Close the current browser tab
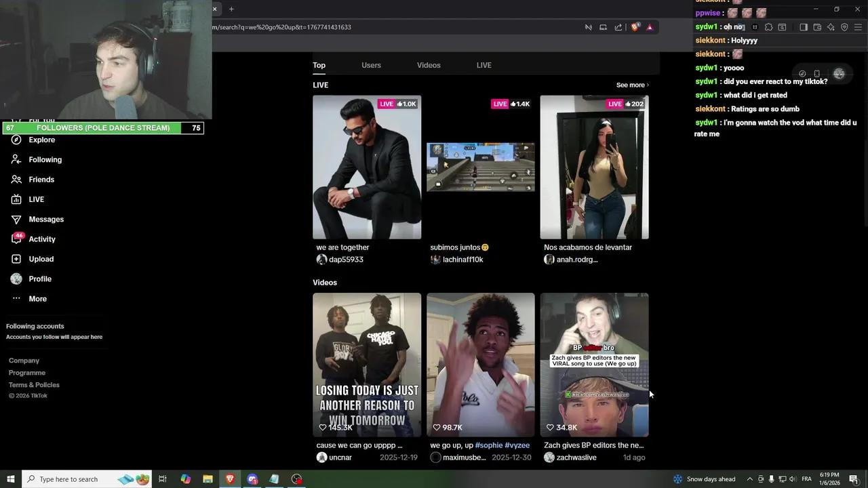The height and width of the screenshot is (488, 868). click(x=215, y=9)
